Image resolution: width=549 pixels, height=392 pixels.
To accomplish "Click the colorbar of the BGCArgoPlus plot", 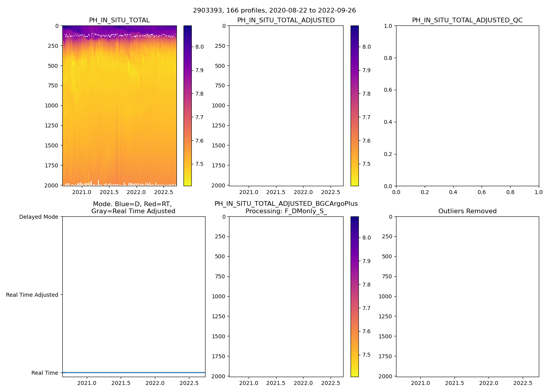I will click(354, 296).
